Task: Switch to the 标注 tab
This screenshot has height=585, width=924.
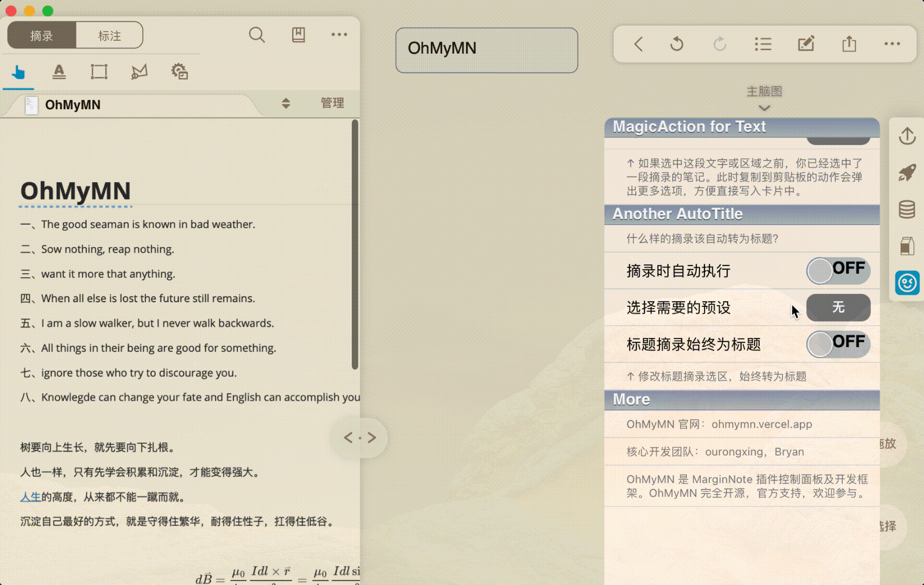Action: 109,36
